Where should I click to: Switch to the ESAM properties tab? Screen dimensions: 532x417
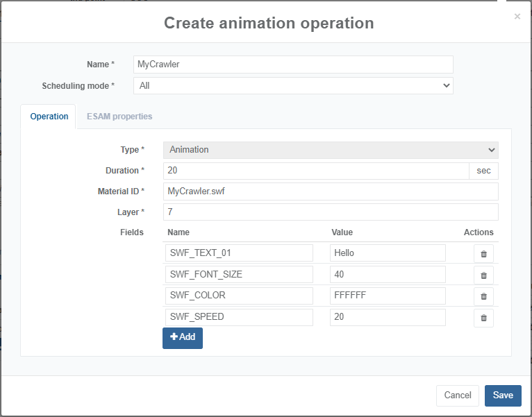[x=119, y=117]
